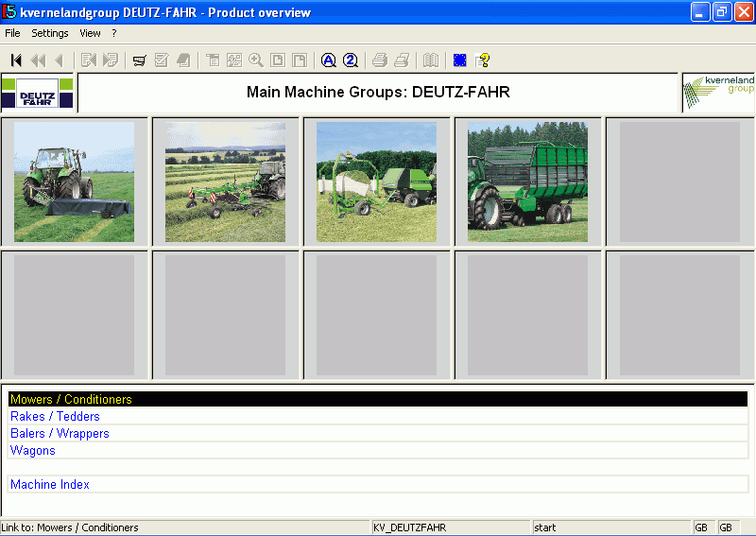Select the Rakes / Tedders link
Screen dimensions: 756x536
point(55,416)
